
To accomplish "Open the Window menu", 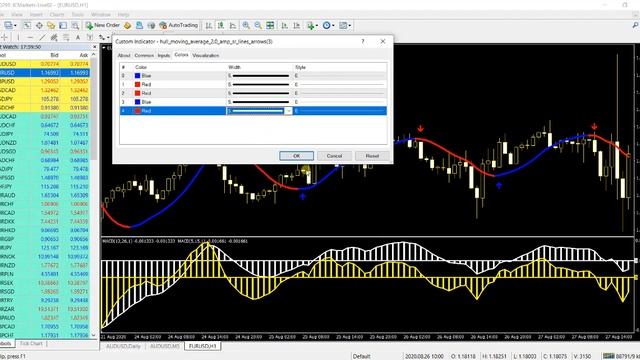I will (100, 15).
